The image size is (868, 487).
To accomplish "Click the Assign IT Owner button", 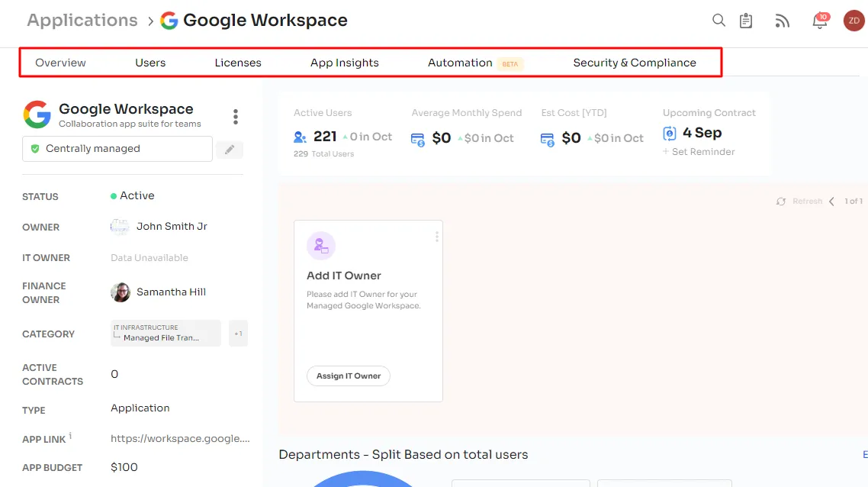I will click(x=349, y=376).
